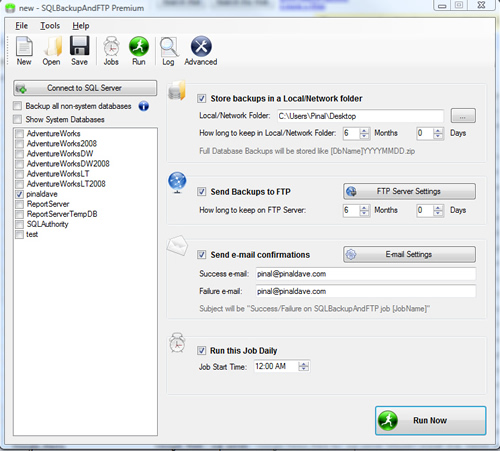Check the test database

tap(19, 234)
